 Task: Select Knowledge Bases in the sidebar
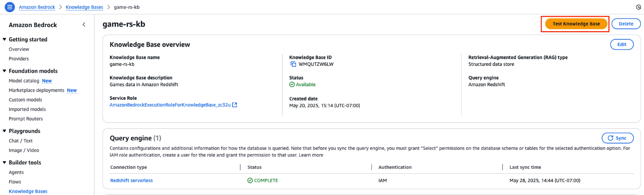tap(28, 191)
